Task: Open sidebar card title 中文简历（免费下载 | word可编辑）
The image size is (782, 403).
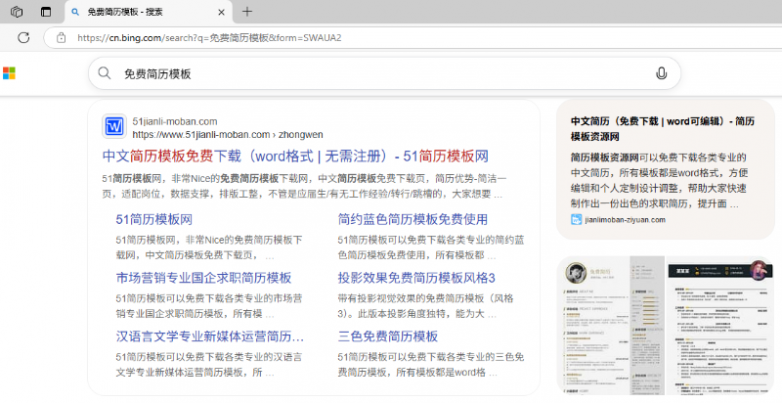Action: point(662,129)
